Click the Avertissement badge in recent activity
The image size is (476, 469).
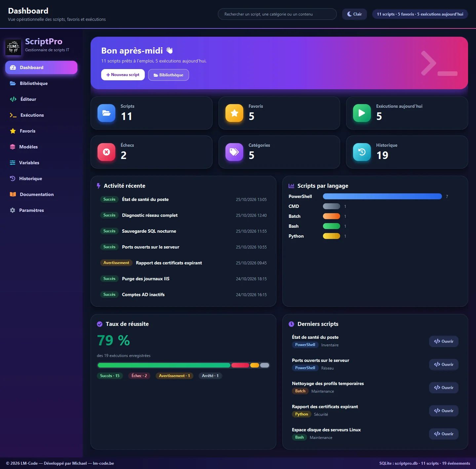[116, 263]
